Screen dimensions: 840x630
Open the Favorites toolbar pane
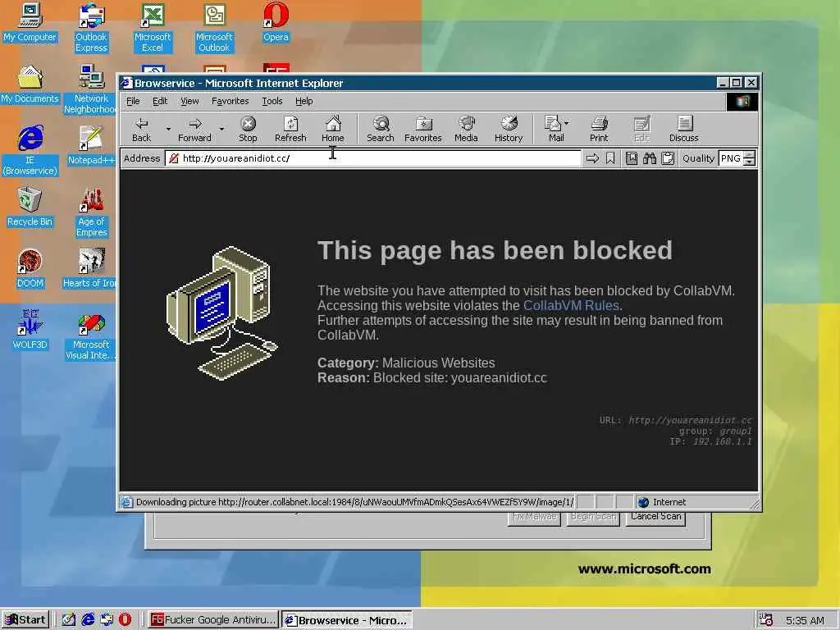click(x=422, y=129)
